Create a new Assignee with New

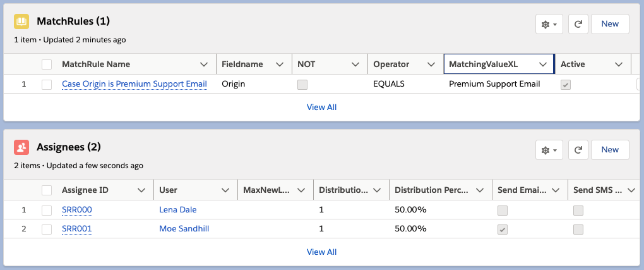[x=610, y=150]
